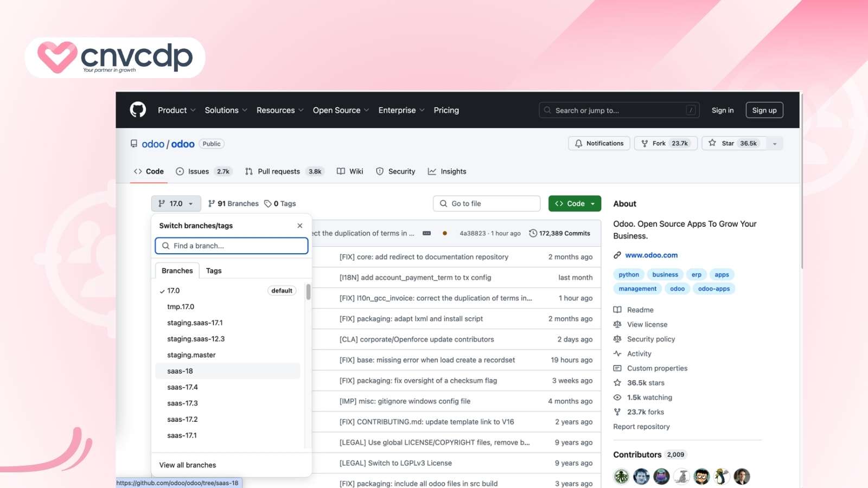868x488 pixels.
Task: Click the Notifications bell button
Action: point(599,144)
